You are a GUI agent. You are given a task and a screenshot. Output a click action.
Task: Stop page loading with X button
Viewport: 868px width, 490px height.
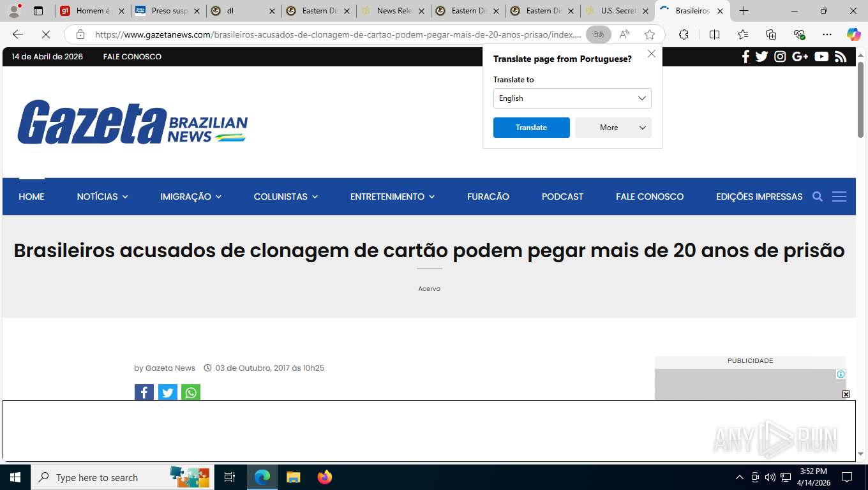point(46,34)
